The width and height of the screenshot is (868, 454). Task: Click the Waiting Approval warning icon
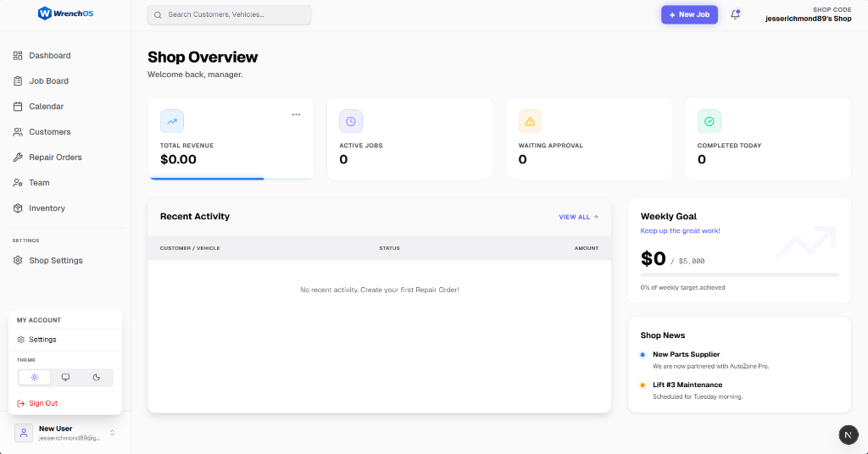(530, 121)
